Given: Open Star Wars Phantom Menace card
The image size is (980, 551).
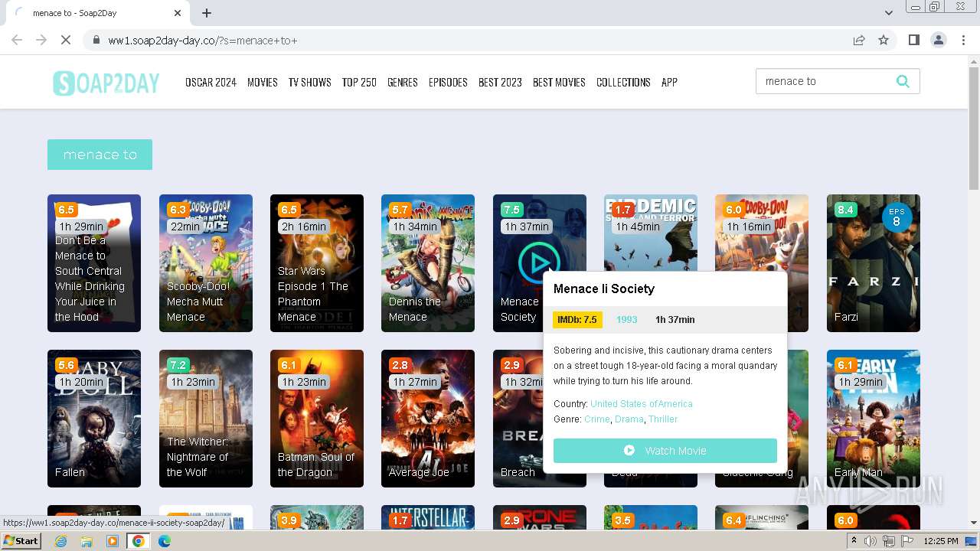Looking at the screenshot, I should [x=317, y=263].
